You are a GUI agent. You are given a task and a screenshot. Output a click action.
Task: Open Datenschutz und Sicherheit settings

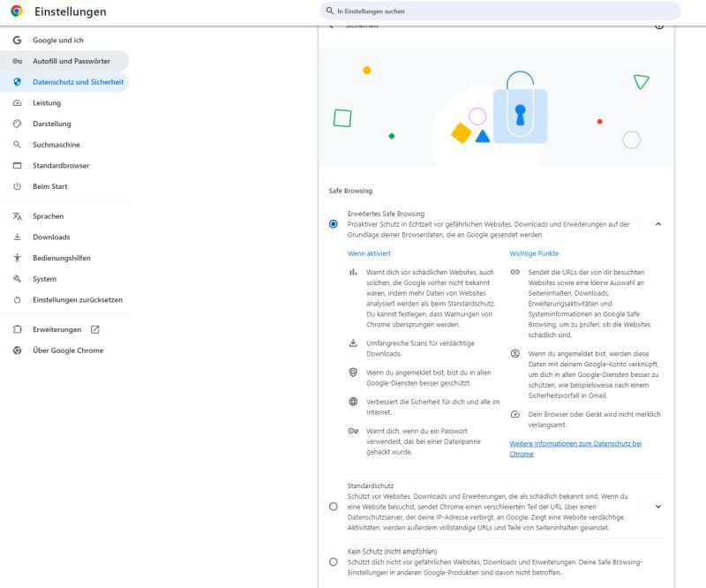click(x=64, y=82)
